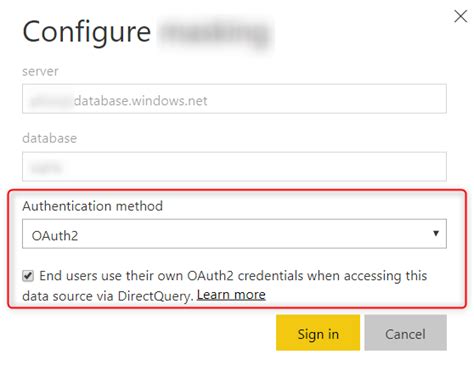Click the server field label
Screen dimensions: 474x366
(40, 71)
